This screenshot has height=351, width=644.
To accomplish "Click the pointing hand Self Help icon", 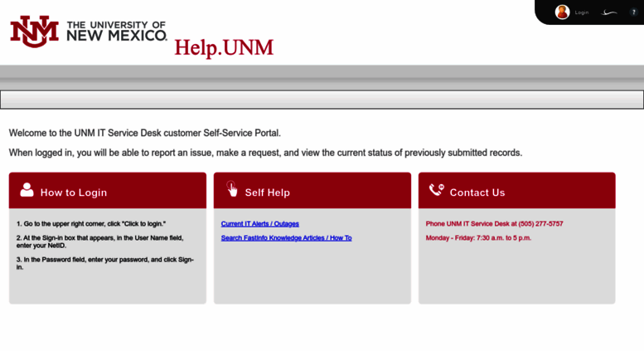I will [232, 189].
